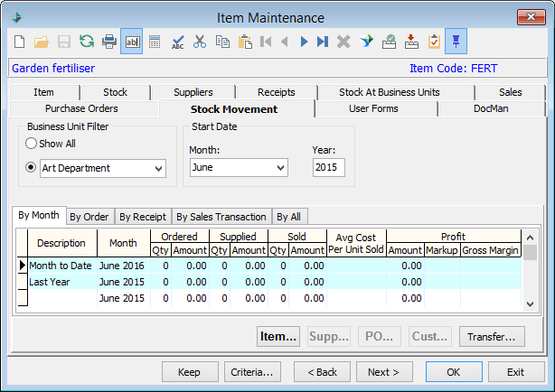The image size is (555, 392).
Task: Select the Show All radio button
Action: [31, 144]
